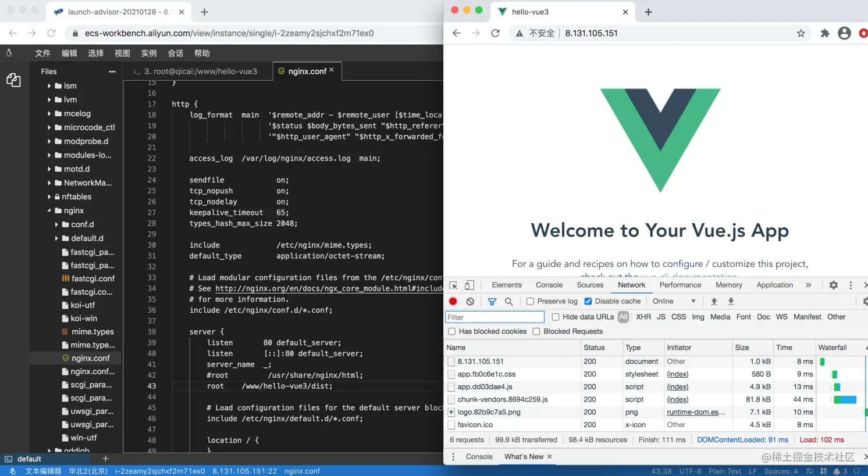Screen dimensions: 868x476
Task: Open the DevTools three-dot customize menu
Action: click(851, 285)
